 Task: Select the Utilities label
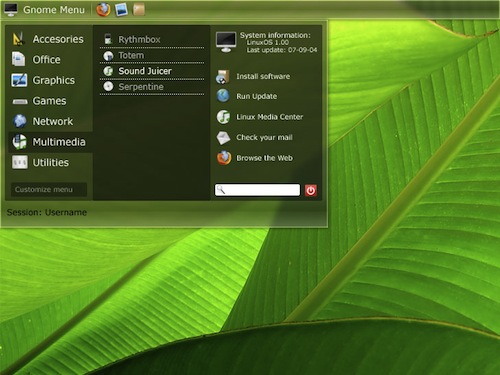coord(51,163)
